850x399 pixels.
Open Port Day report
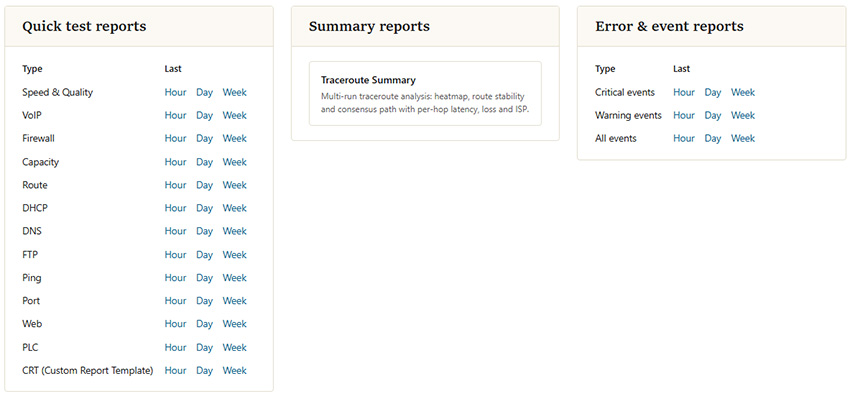(x=204, y=301)
